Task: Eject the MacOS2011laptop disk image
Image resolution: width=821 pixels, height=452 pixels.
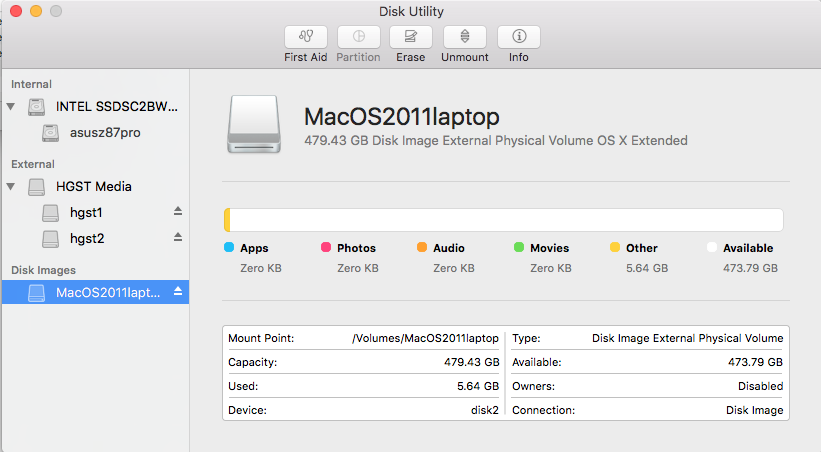Action: tap(178, 291)
